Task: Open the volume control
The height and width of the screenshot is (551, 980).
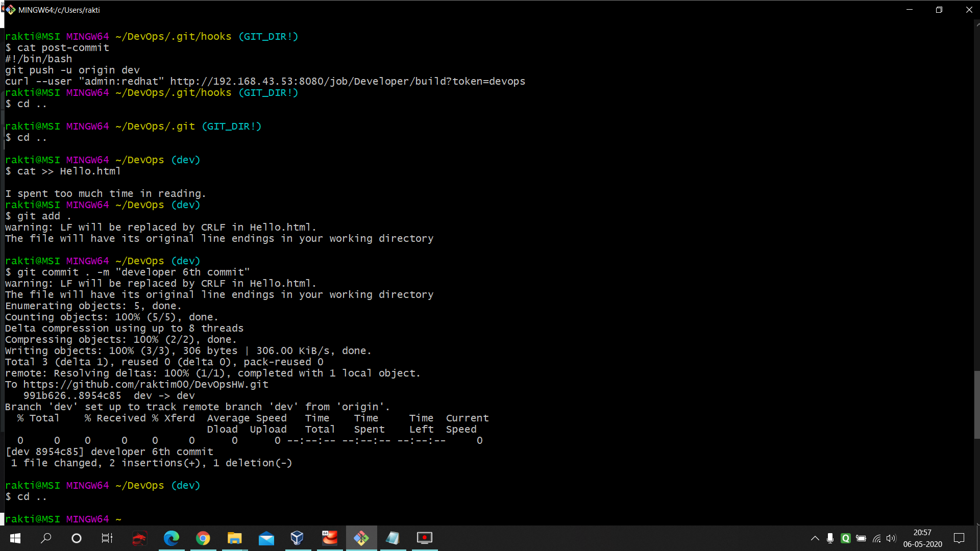Action: 891,538
